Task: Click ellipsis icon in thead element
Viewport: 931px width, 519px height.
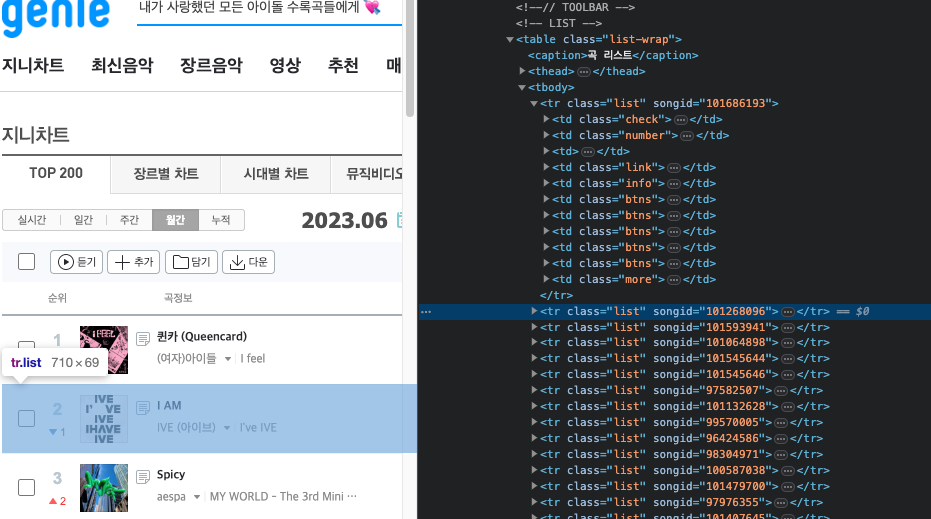Action: coord(584,71)
